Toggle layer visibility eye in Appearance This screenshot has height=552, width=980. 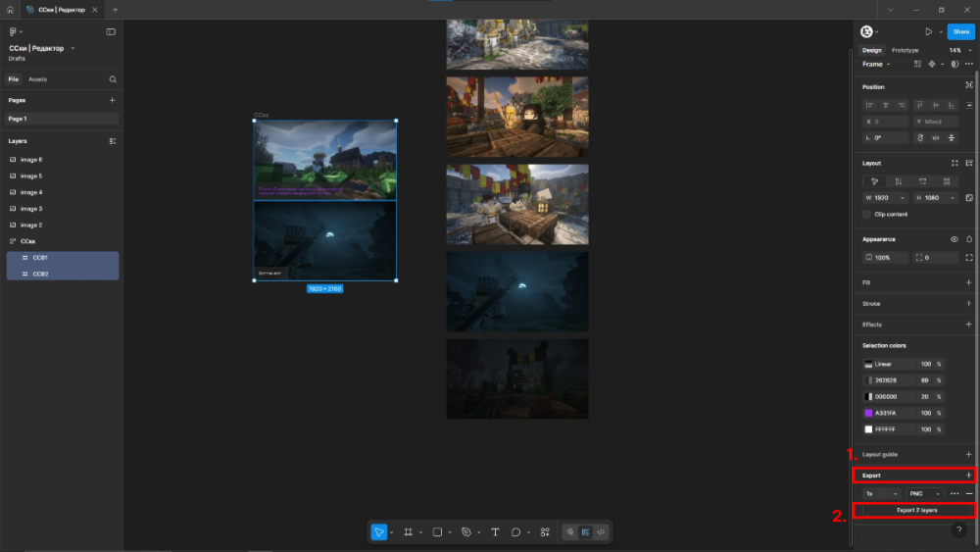point(955,239)
